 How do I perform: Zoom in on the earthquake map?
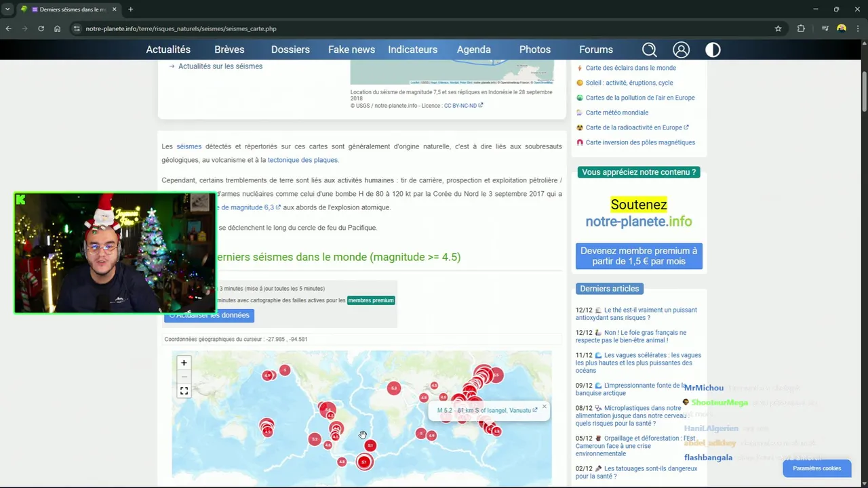[x=184, y=363]
